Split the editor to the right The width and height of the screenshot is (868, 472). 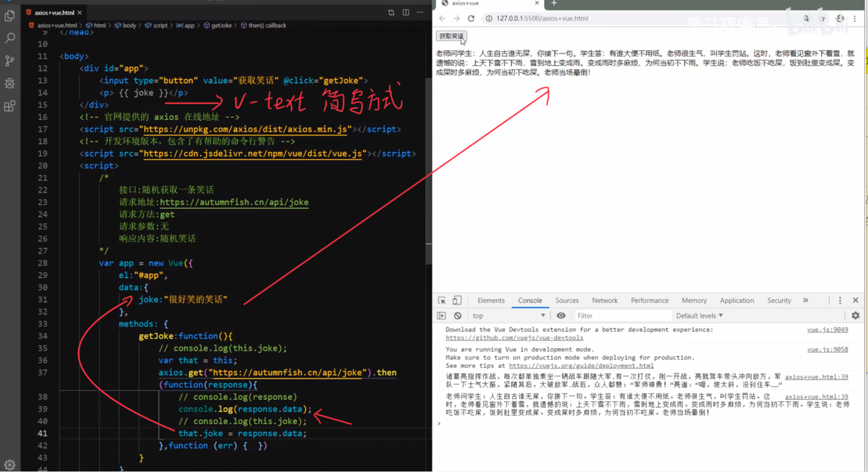406,12
